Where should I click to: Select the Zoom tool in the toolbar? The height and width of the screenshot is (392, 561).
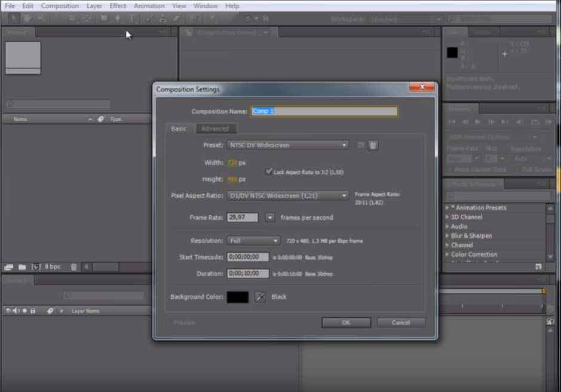coord(41,19)
